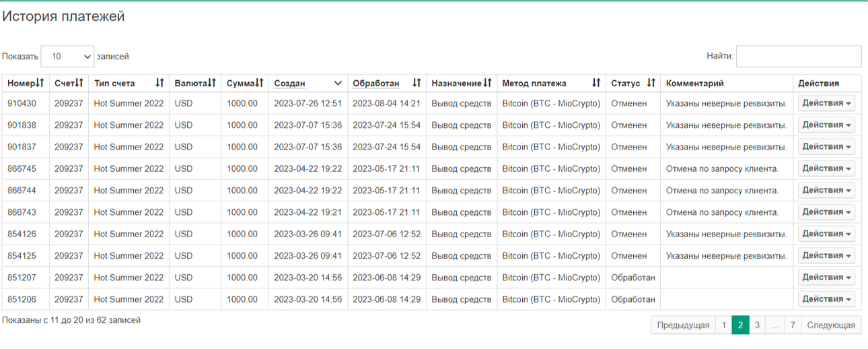Go to pagination page 3

coord(757,325)
